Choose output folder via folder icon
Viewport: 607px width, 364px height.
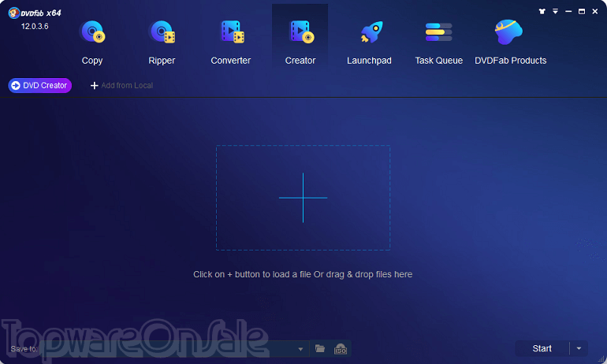[x=320, y=348]
